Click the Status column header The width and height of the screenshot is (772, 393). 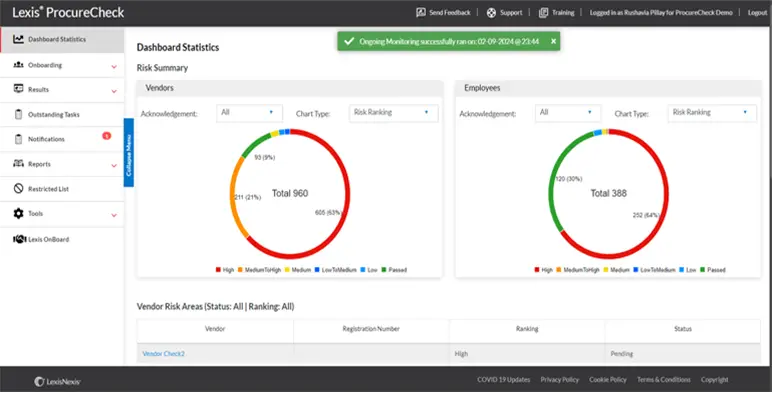(x=683, y=329)
